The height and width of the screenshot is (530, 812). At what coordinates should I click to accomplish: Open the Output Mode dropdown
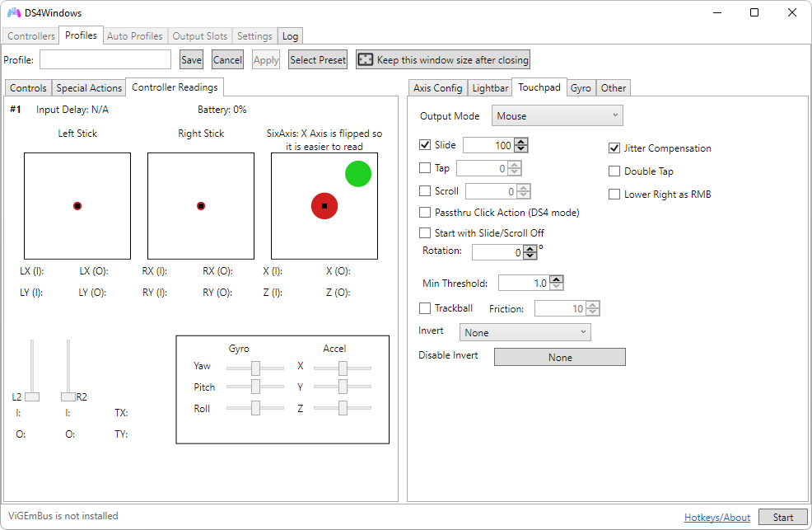[x=558, y=116]
